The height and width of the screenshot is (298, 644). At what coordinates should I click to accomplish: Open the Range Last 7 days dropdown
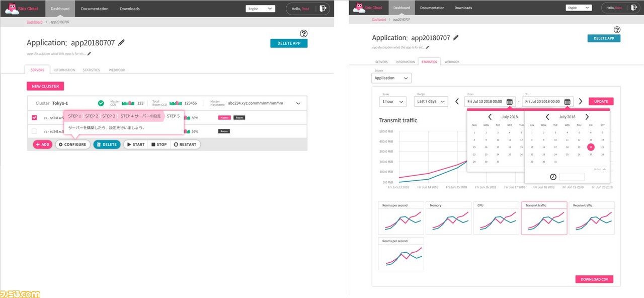pyautogui.click(x=431, y=102)
